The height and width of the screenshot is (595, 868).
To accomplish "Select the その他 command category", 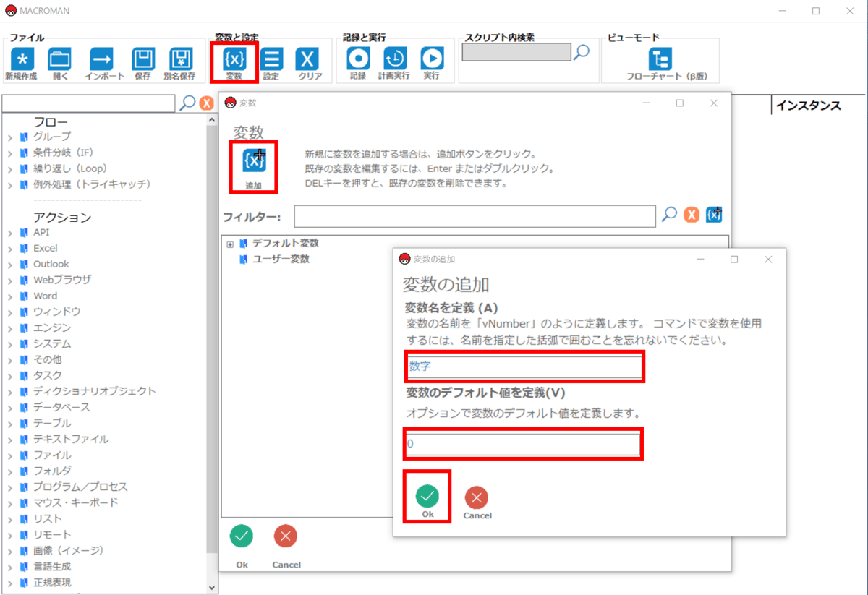I will coord(47,359).
